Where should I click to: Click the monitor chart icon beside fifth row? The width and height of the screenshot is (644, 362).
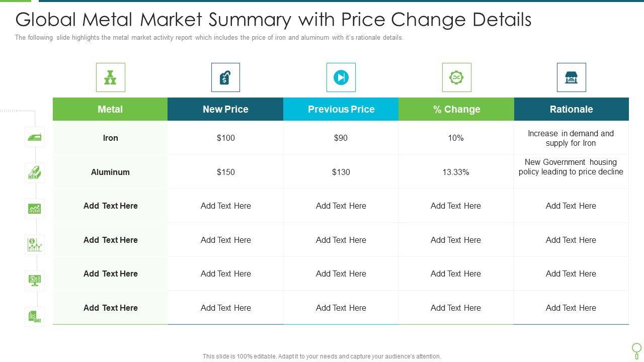[x=35, y=281]
